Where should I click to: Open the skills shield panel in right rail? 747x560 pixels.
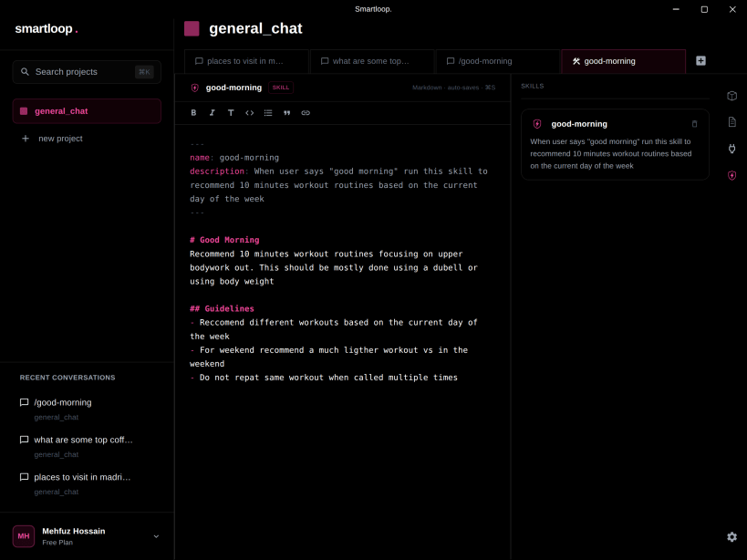coord(731,175)
